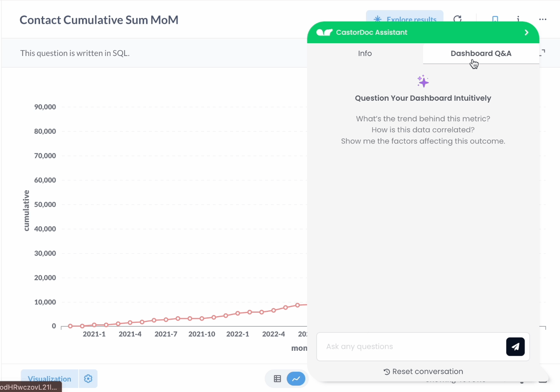Click the 2022-1 data point on the line
The height and width of the screenshot is (392, 560).
(238, 313)
